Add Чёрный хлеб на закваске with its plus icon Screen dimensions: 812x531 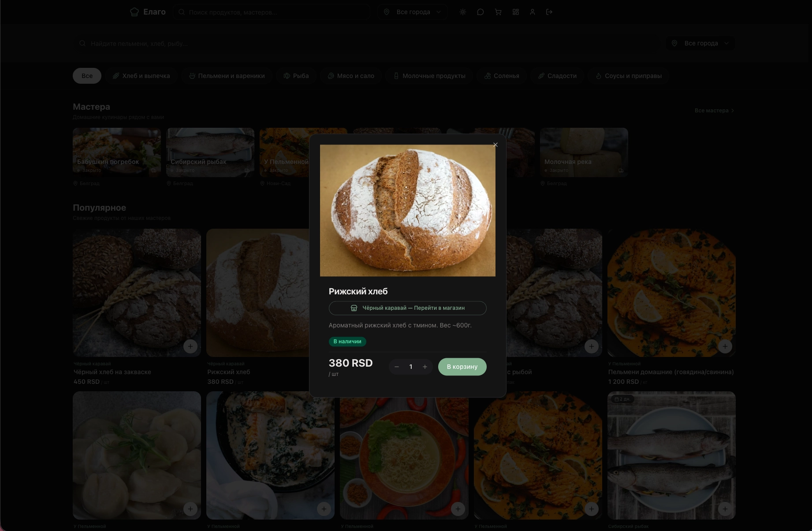(190, 346)
